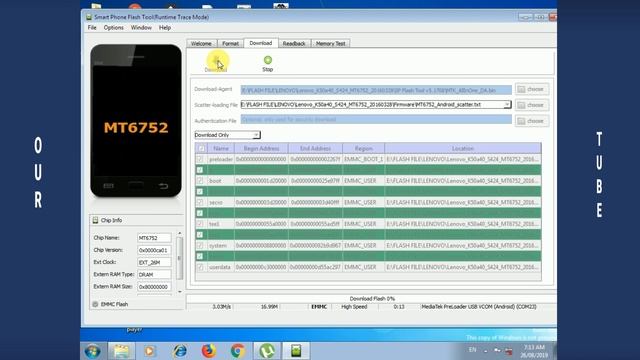
Task: Show hidden tray icons arrow
Action: 486,351
